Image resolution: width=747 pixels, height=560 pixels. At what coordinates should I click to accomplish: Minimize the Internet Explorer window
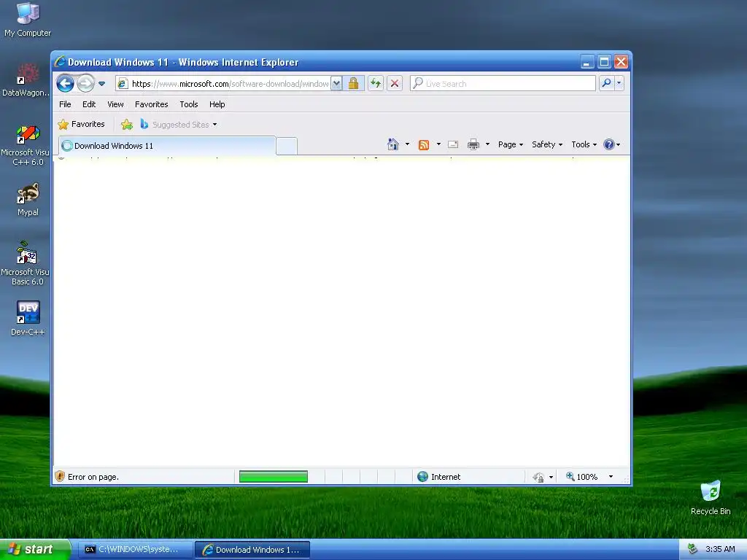(587, 62)
